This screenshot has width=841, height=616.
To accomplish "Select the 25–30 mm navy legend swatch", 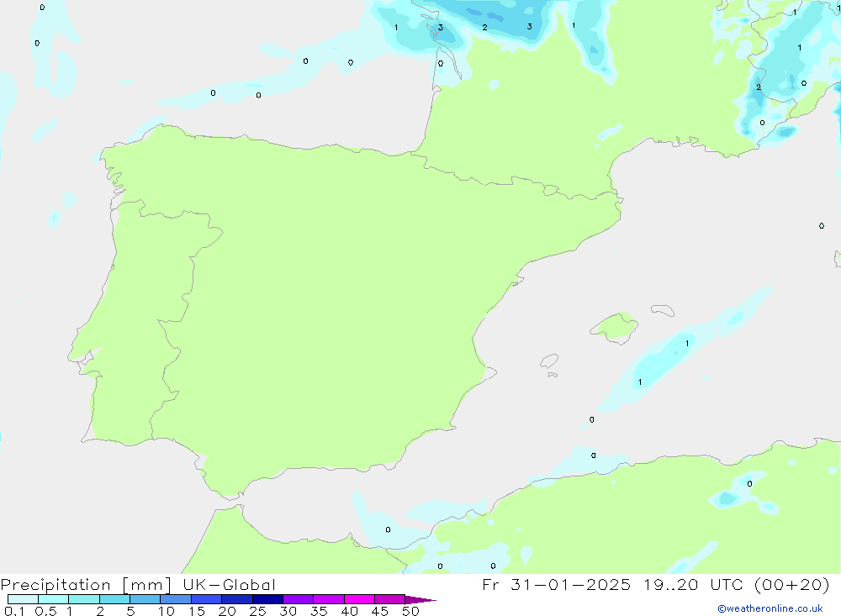I will [267, 599].
